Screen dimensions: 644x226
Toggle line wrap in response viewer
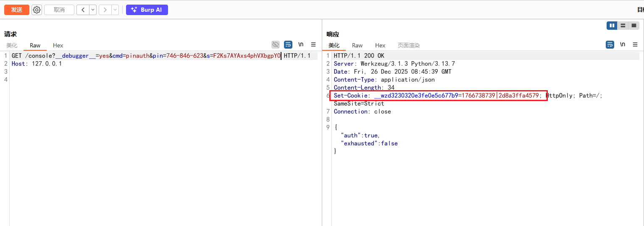click(610, 44)
